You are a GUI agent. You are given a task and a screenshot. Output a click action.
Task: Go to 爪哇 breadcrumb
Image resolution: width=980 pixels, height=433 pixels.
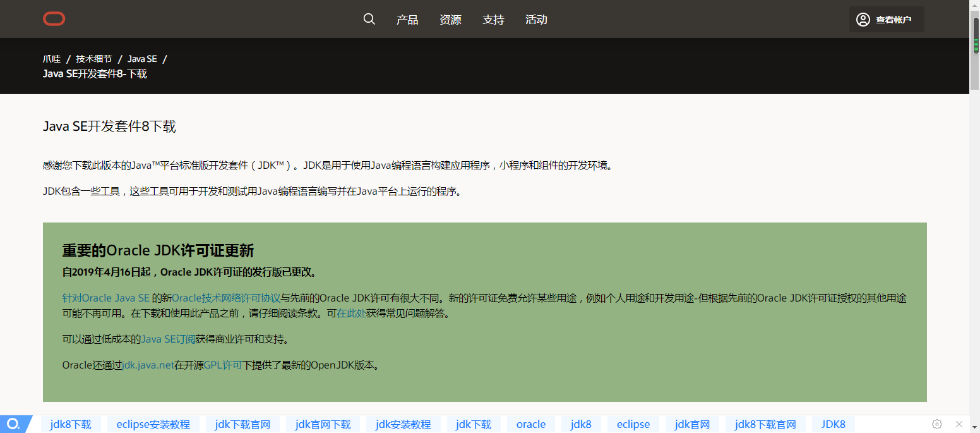pyautogui.click(x=52, y=59)
